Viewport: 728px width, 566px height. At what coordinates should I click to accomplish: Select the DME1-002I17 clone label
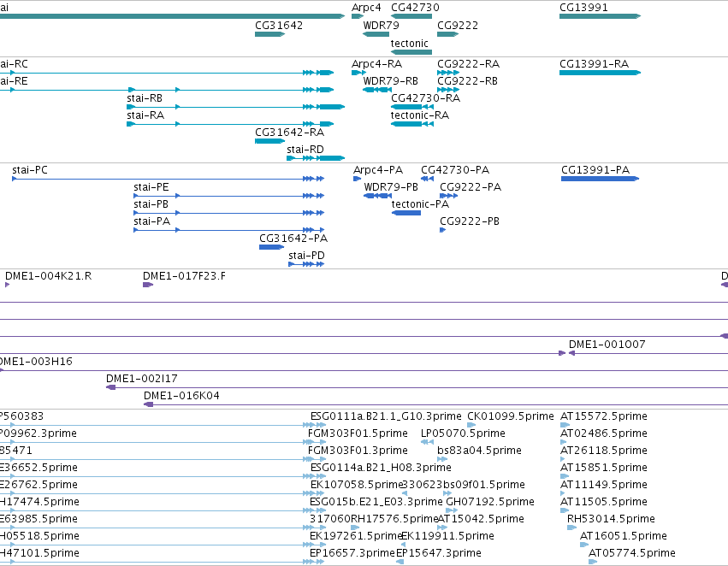(x=142, y=379)
